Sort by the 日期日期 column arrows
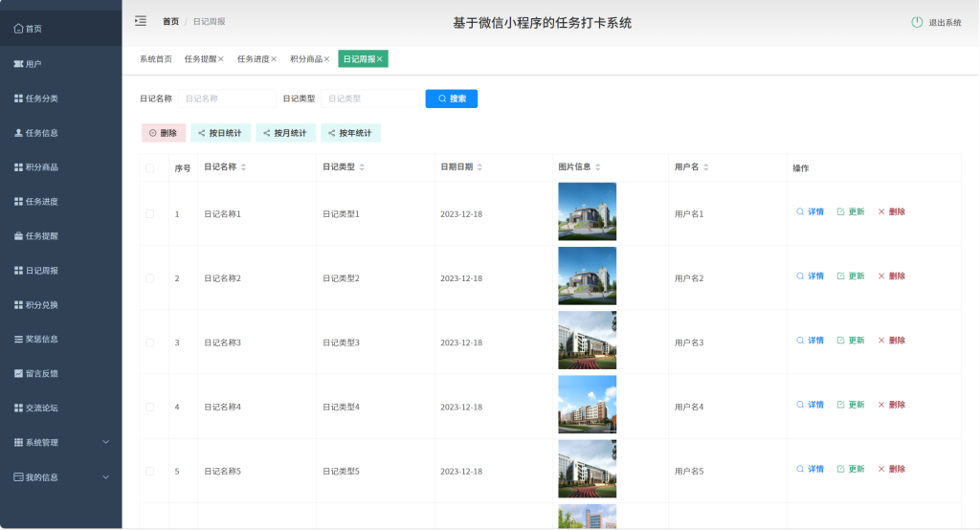980x530 pixels. 479,166
